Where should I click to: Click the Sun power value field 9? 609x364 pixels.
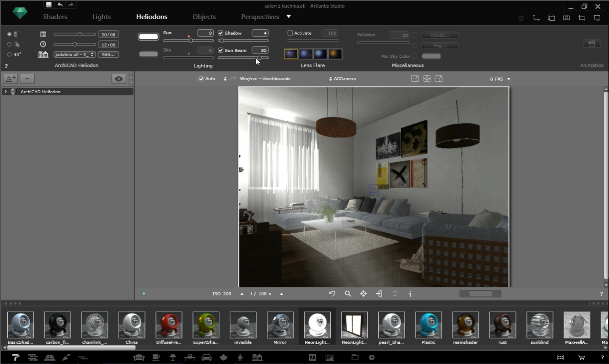205,33
